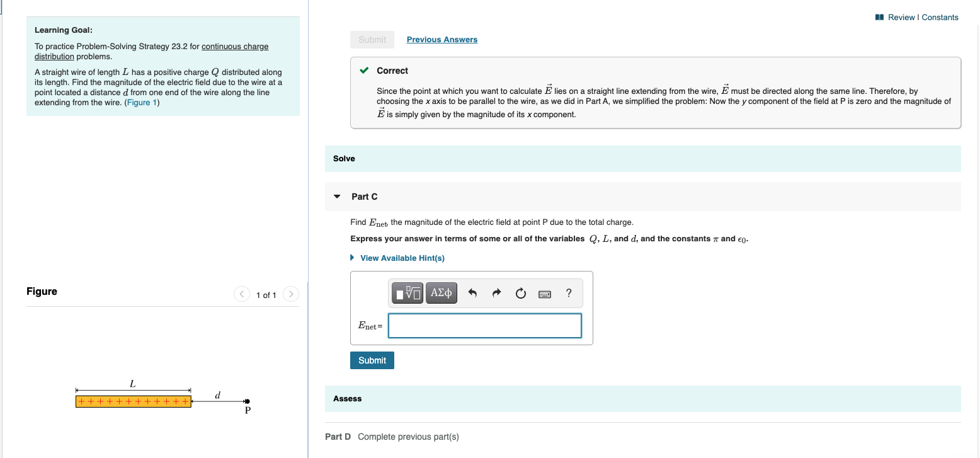
Task: Click the next figure arrow
Action: tap(290, 294)
